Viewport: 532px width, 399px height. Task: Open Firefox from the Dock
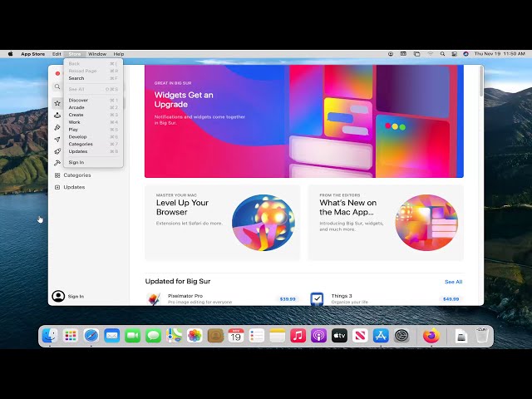click(431, 336)
